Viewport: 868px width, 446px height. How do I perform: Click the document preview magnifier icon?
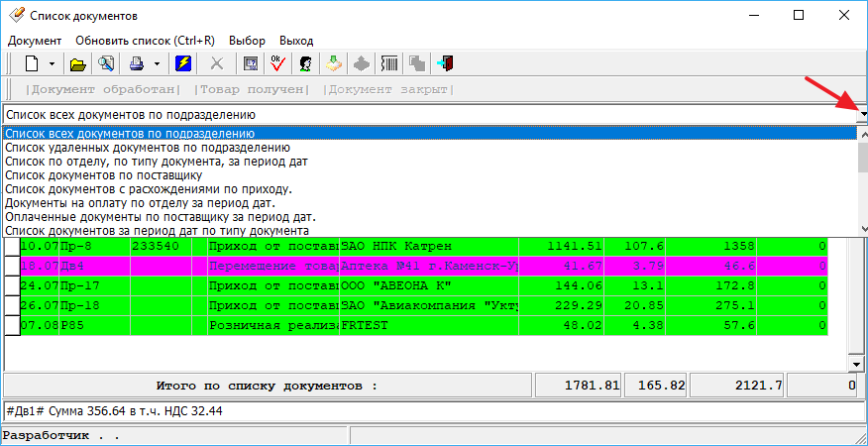coord(105,63)
